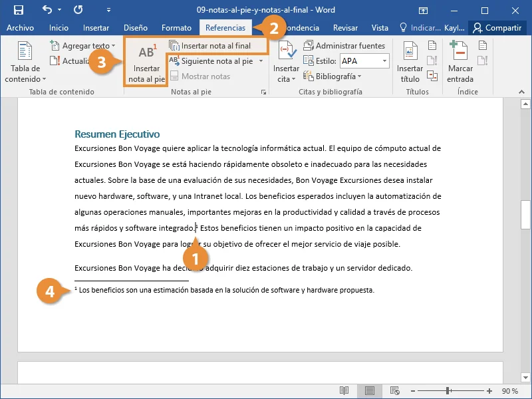The image size is (532, 399).
Task: Switch to the Vista tab
Action: (380, 28)
